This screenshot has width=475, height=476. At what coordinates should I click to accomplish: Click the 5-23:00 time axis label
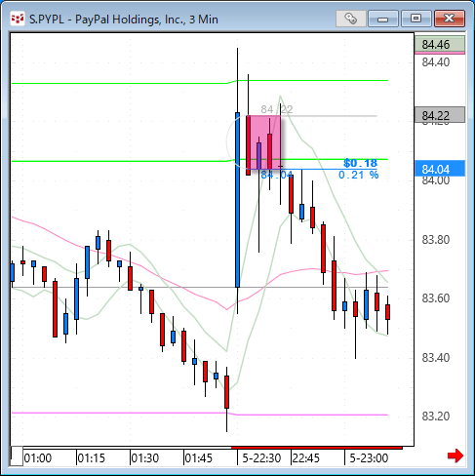(369, 458)
